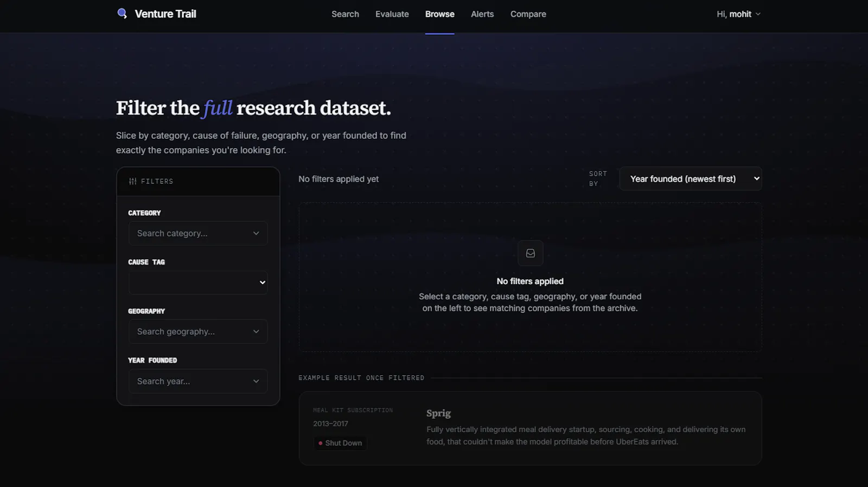Click the Search category input

coord(198,233)
